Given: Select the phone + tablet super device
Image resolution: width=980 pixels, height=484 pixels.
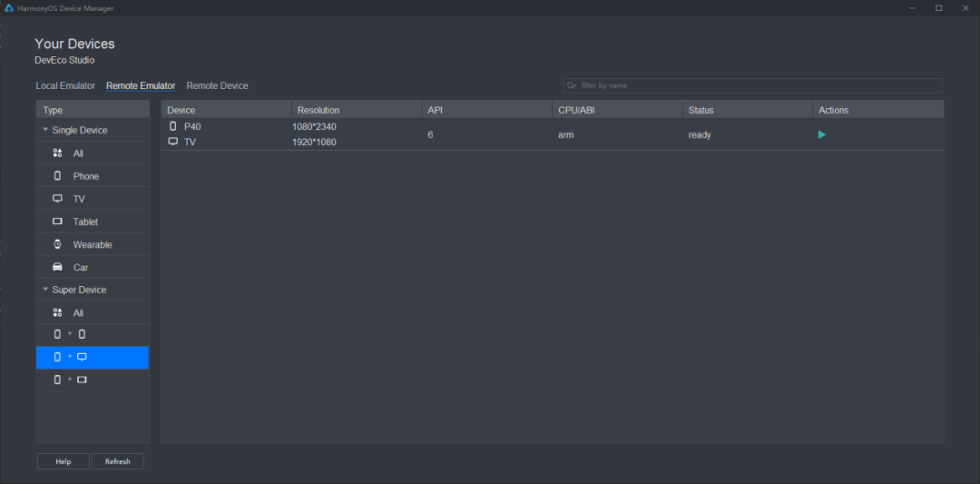Looking at the screenshot, I should [x=70, y=380].
